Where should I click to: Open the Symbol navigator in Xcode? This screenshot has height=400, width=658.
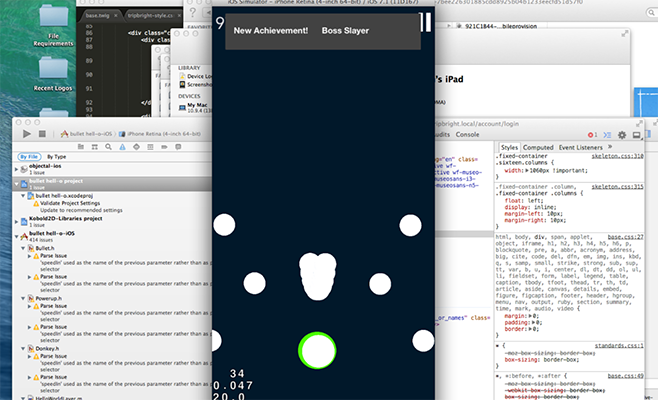point(94,147)
